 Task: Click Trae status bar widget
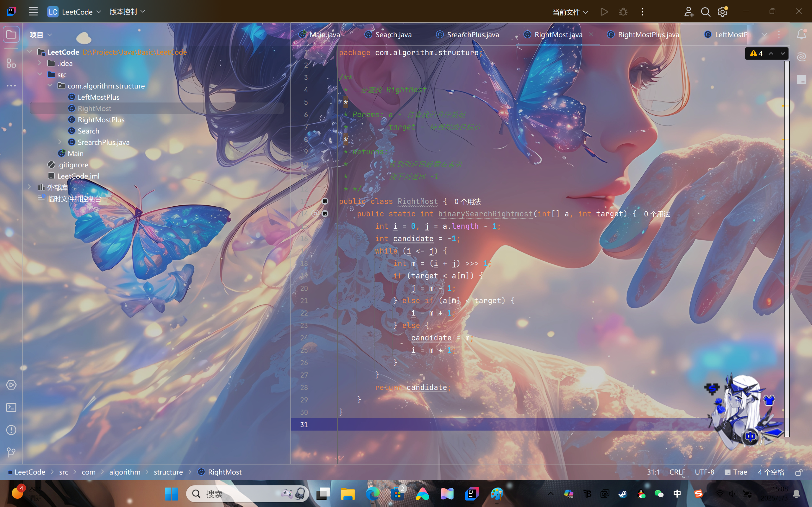point(736,472)
